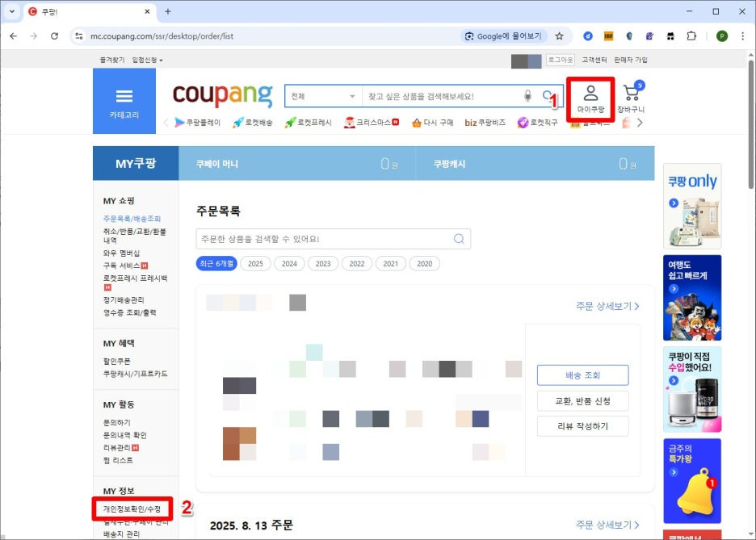Image resolution: width=756 pixels, height=540 pixels.
Task: Open 금주의 특가왕 bell banner
Action: pos(692,480)
